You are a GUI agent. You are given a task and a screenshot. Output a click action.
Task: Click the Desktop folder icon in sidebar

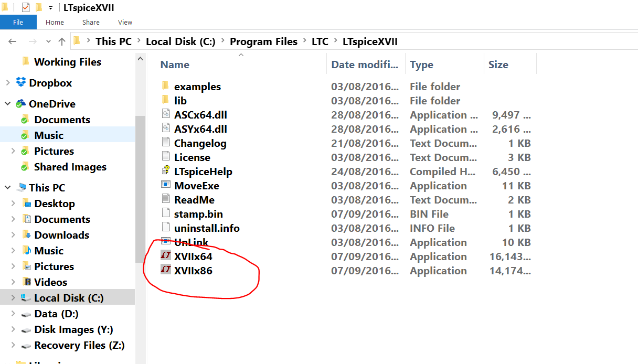point(26,204)
